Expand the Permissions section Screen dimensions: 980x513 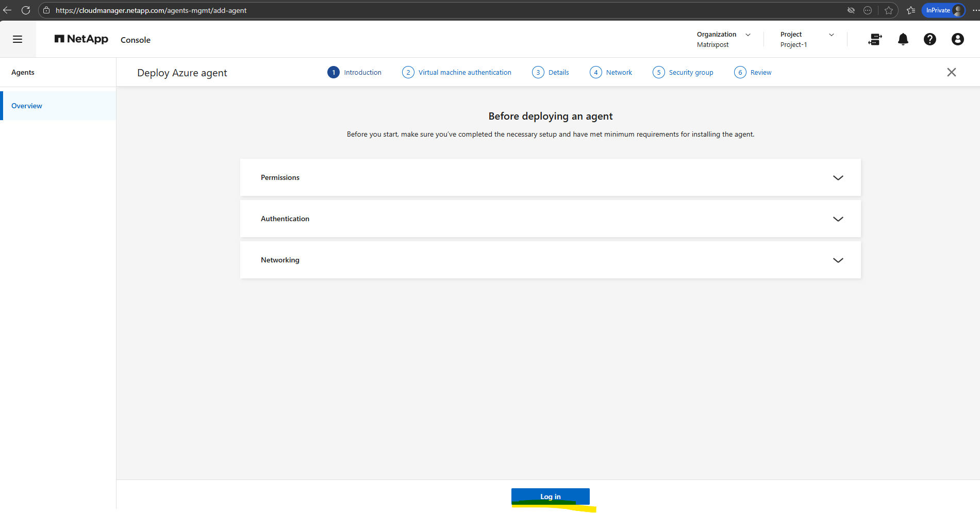point(551,177)
